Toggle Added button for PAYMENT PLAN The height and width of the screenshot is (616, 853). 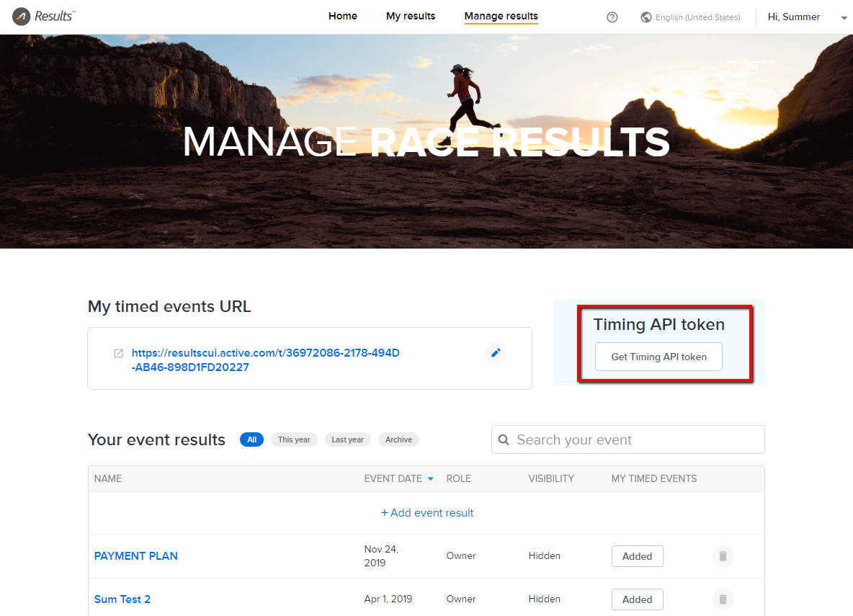(637, 556)
